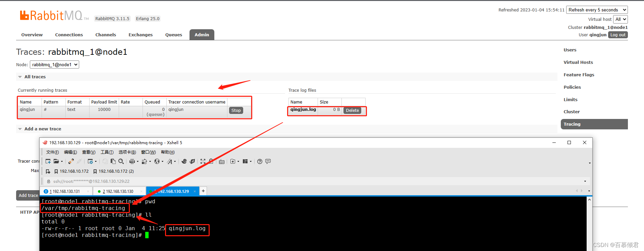Open the 选项卡(B) menu in Xshell
The image size is (644, 251).
coord(127,152)
